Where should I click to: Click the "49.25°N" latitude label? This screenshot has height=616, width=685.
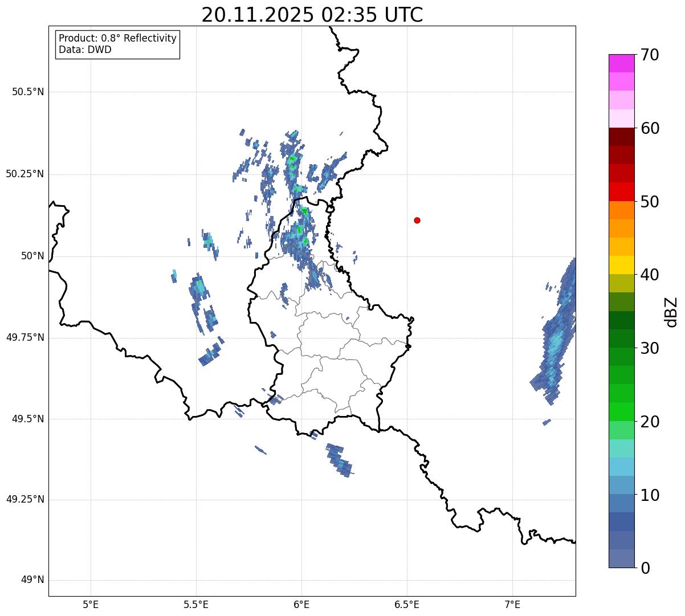click(25, 500)
